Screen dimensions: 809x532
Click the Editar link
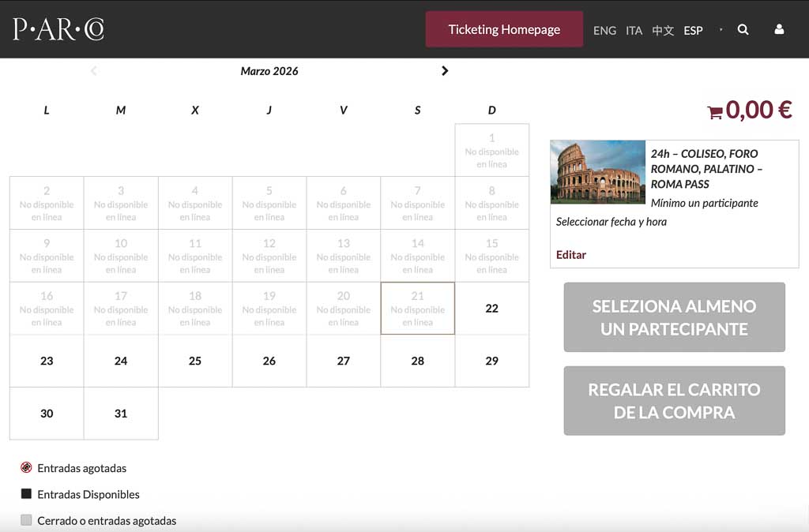[571, 255]
